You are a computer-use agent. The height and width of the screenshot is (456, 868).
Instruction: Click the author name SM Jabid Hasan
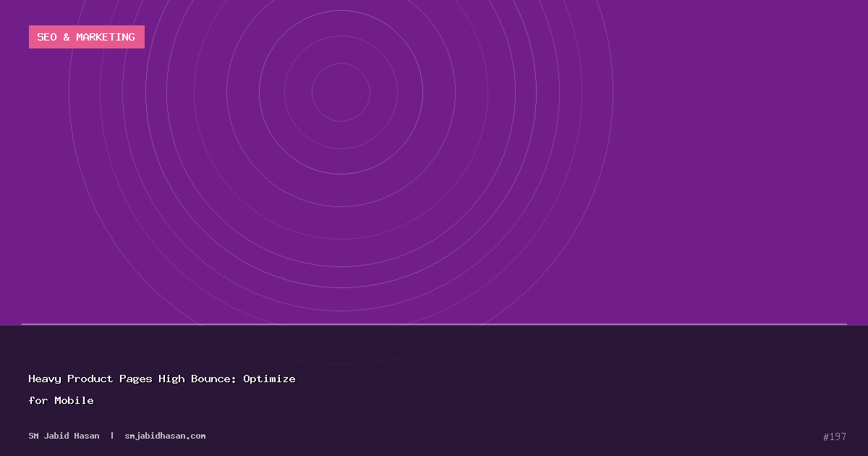click(x=64, y=436)
